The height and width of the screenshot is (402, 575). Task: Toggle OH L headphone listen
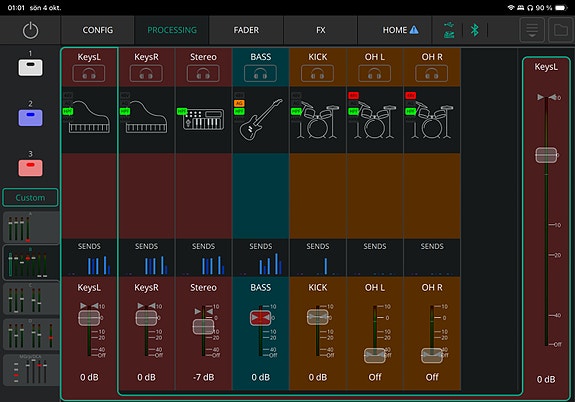pyautogui.click(x=374, y=74)
